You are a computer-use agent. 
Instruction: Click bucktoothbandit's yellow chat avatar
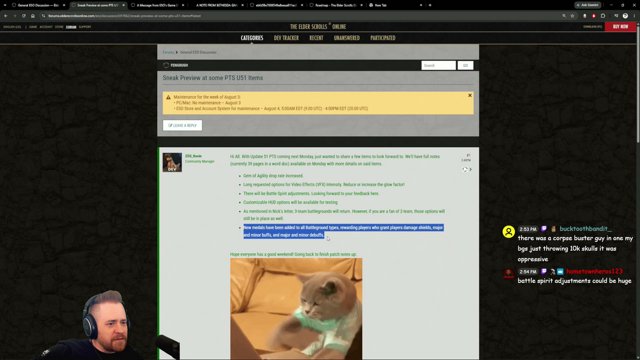coord(509,232)
